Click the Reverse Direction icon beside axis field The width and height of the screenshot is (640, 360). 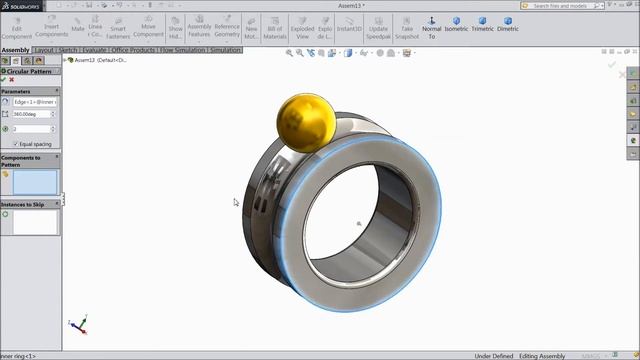[x=5, y=102]
